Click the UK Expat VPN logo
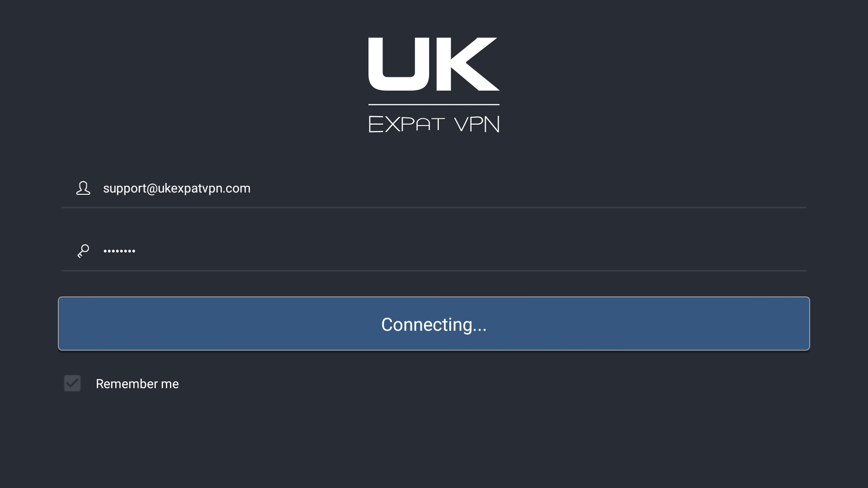The width and height of the screenshot is (868, 488). (x=434, y=84)
